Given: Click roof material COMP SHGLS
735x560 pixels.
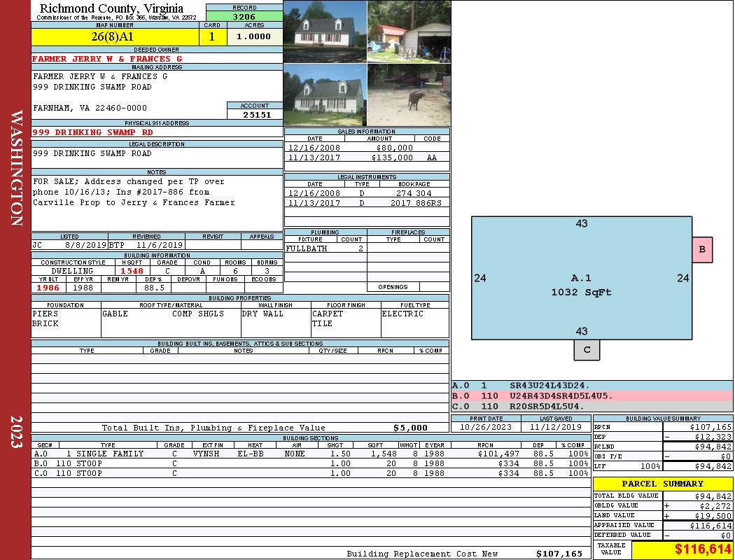Looking at the screenshot, I should click(198, 314).
